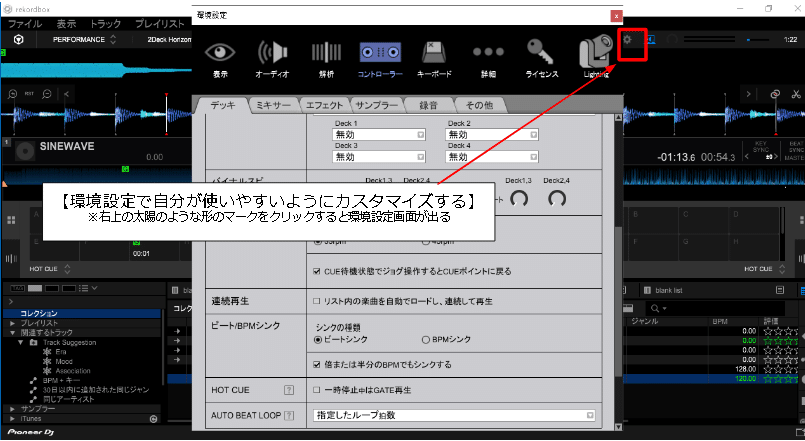The width and height of the screenshot is (805, 441).
Task: Adjust the Deck2,4 vinyl speed knob
Action: click(x=557, y=198)
